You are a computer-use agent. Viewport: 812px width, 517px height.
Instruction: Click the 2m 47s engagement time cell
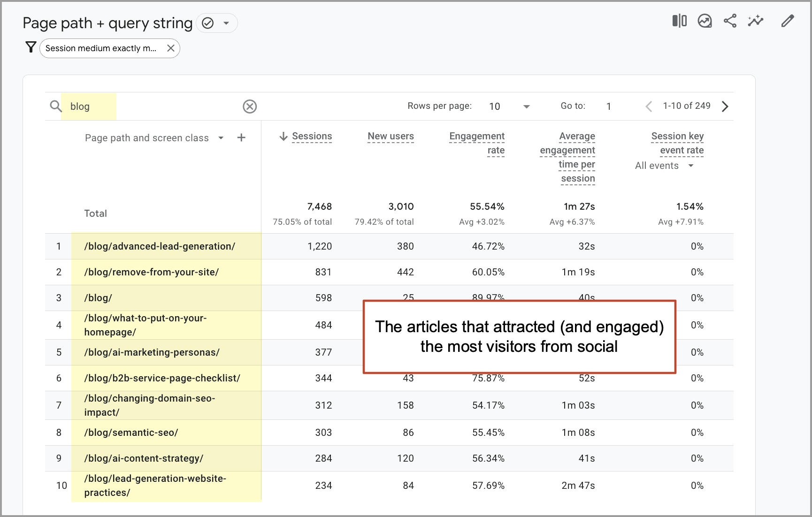(578, 486)
